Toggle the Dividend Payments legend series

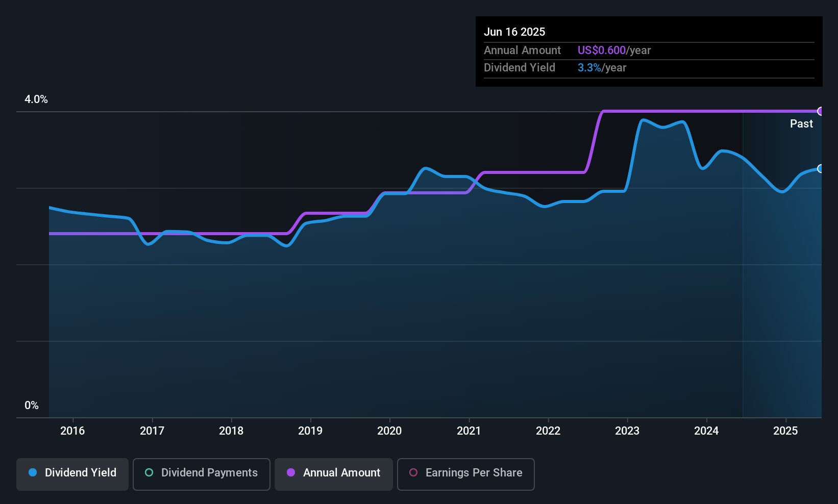[201, 474]
